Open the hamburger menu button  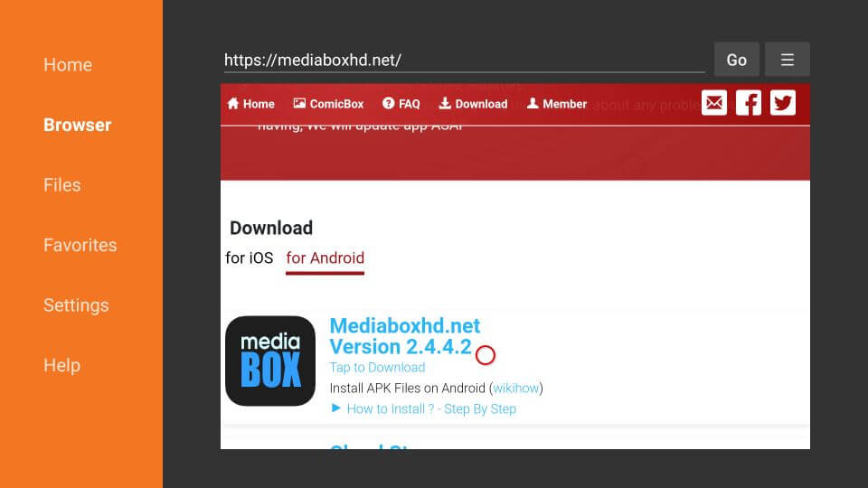pos(787,60)
